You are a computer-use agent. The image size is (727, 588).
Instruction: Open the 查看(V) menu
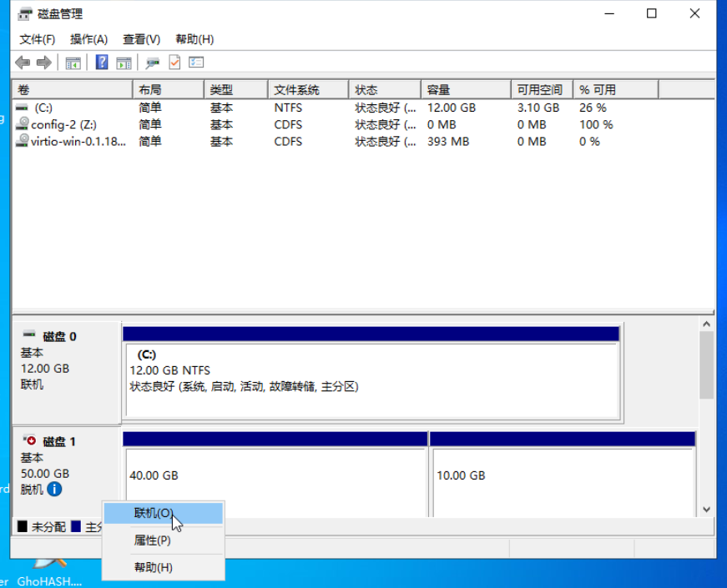(x=141, y=39)
